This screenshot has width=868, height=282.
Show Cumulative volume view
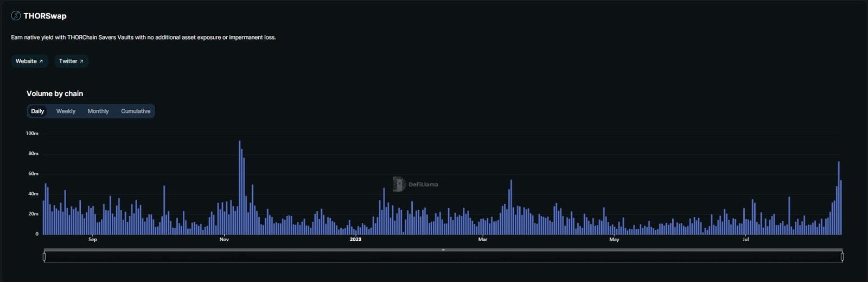point(136,111)
